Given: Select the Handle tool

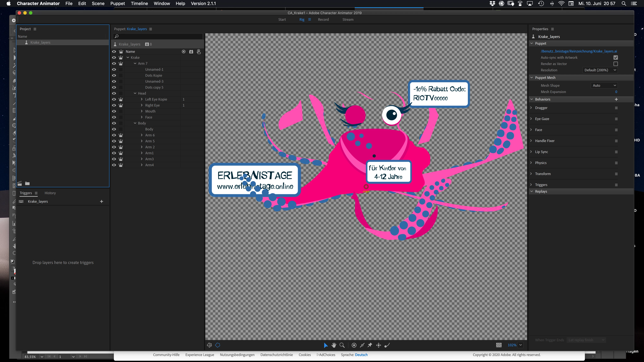Looking at the screenshot, I should tap(354, 345).
